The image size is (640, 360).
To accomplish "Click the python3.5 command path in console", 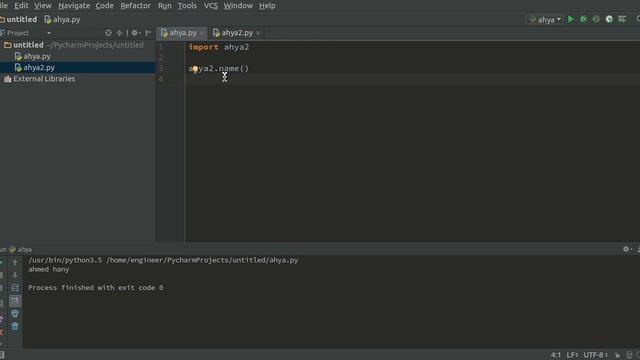I will pos(163,260).
